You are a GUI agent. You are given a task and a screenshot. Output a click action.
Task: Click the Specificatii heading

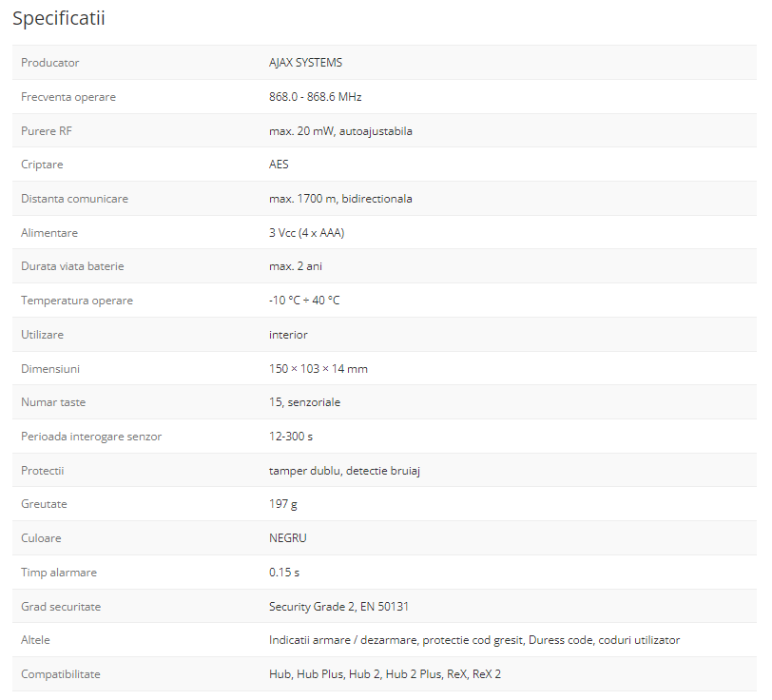(59, 19)
